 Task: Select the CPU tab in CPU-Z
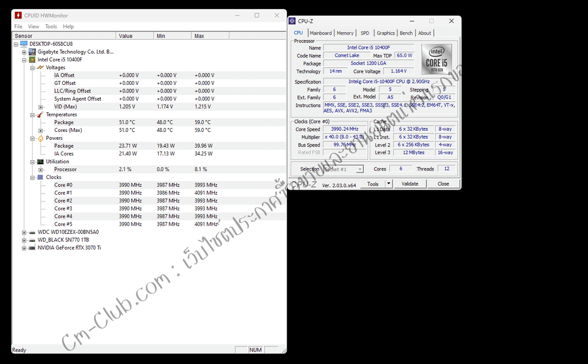pyautogui.click(x=299, y=33)
